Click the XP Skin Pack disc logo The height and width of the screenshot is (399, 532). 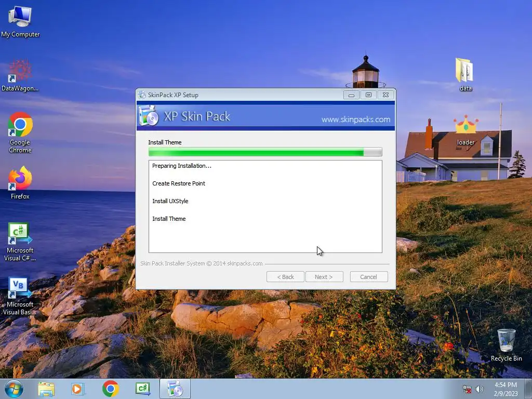149,115
